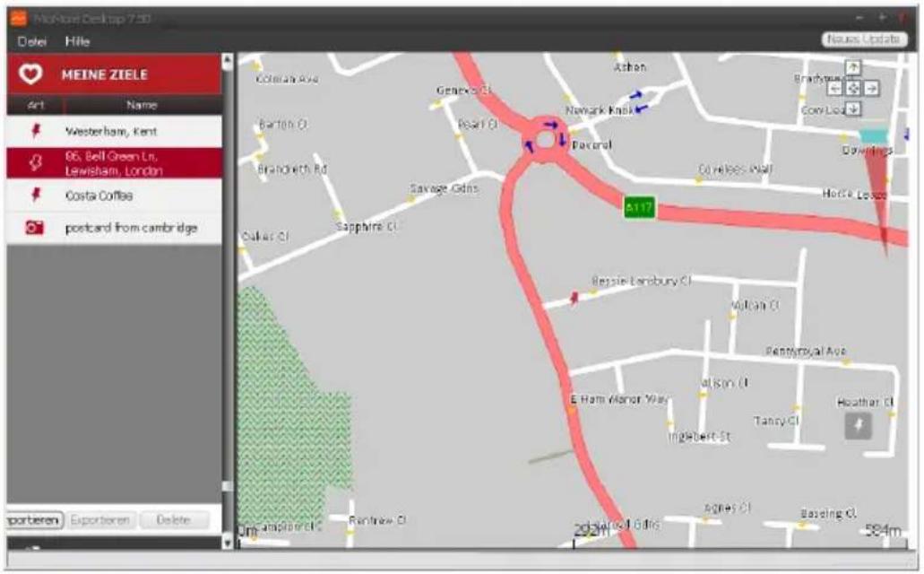924x574 pixels.
Task: Click the orange app logo in title bar
Action: 19,19
